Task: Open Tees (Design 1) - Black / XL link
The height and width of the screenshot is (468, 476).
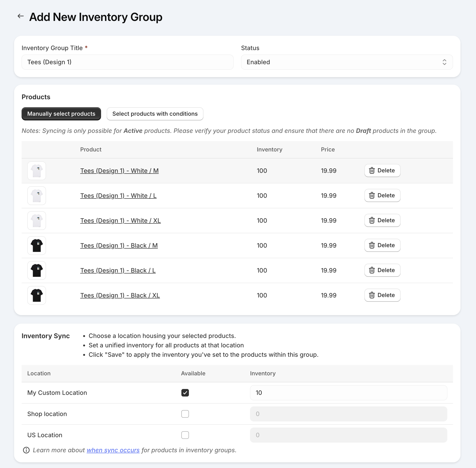Action: coord(120,295)
